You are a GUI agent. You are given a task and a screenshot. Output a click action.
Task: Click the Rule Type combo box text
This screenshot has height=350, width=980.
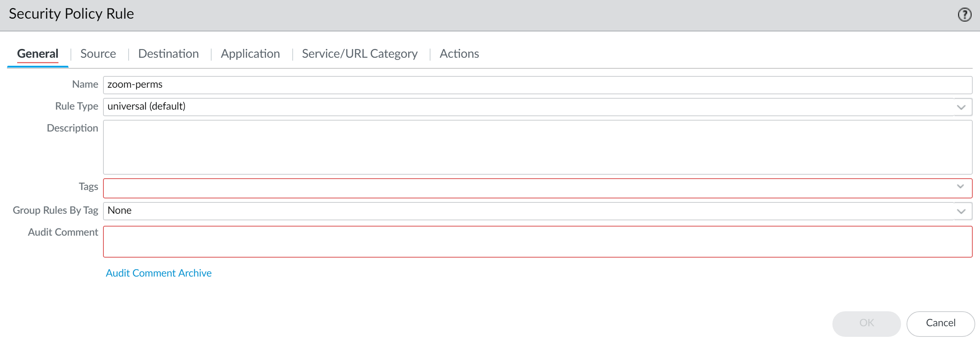click(x=525, y=107)
